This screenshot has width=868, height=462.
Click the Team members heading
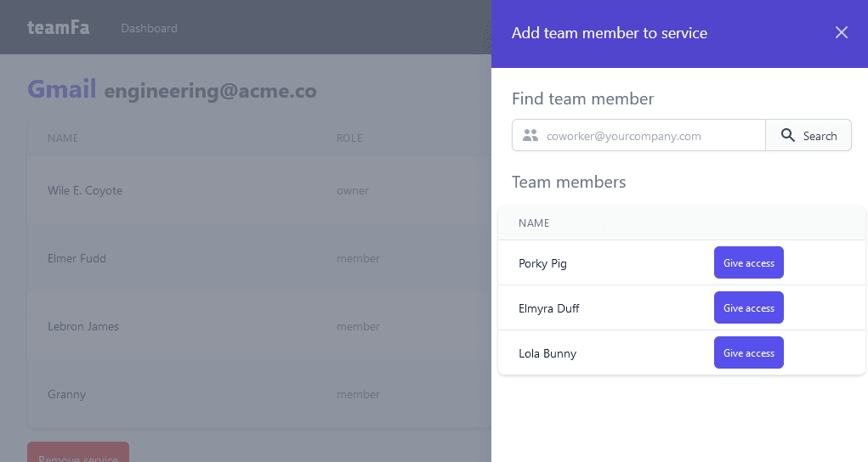pos(569,182)
